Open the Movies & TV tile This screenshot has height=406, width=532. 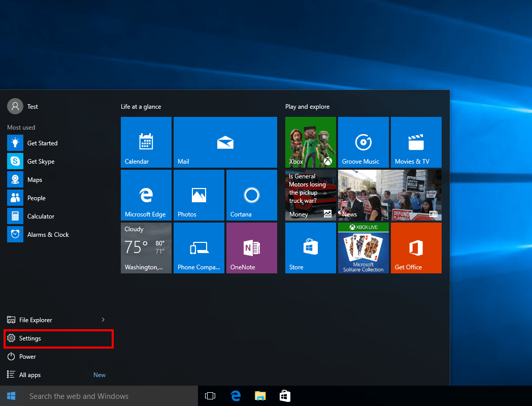coord(416,142)
